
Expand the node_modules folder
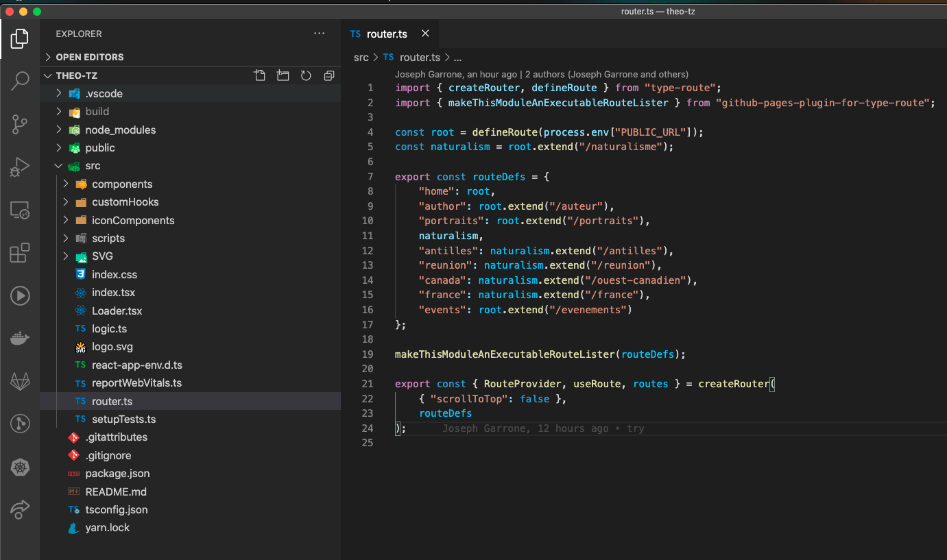[190, 130]
